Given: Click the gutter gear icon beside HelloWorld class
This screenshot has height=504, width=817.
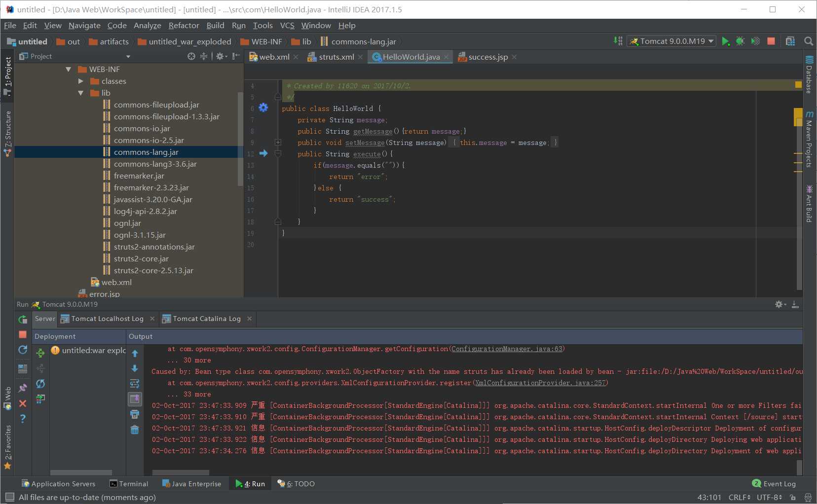Looking at the screenshot, I should point(263,108).
